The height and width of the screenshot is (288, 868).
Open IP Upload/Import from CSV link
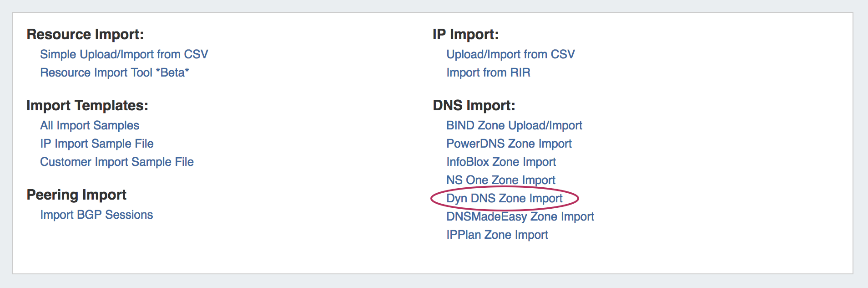510,54
